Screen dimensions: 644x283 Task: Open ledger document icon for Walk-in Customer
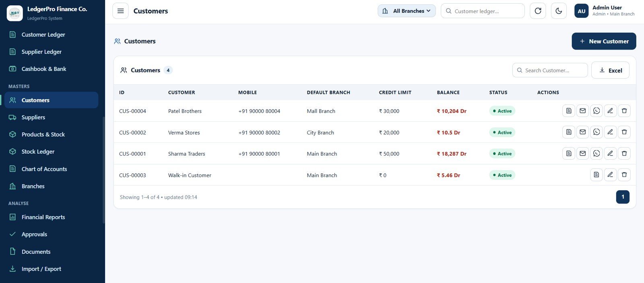pos(597,175)
